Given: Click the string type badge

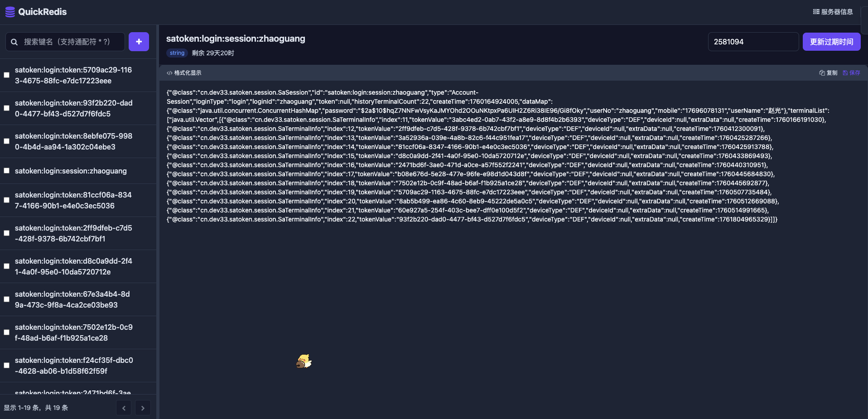Looking at the screenshot, I should 177,53.
